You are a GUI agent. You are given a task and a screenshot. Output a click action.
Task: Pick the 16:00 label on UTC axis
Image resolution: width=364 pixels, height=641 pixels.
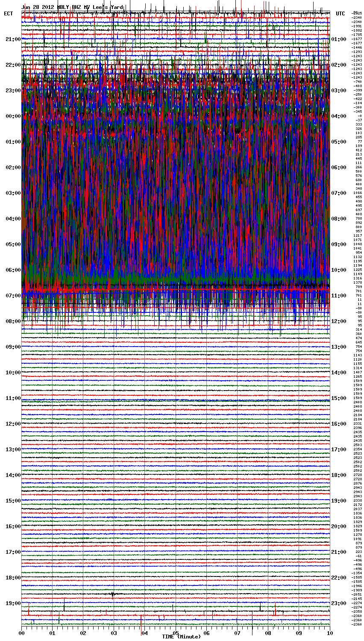tap(338, 424)
